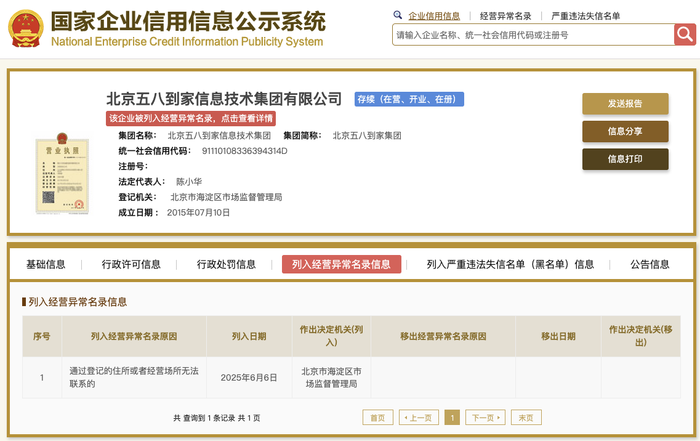The width and height of the screenshot is (700, 441).
Task: Select the 企业信用信息 search category
Action: 434,16
